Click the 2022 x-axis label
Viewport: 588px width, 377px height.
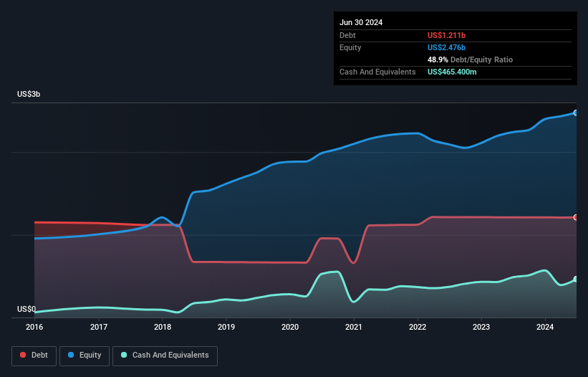[418, 327]
